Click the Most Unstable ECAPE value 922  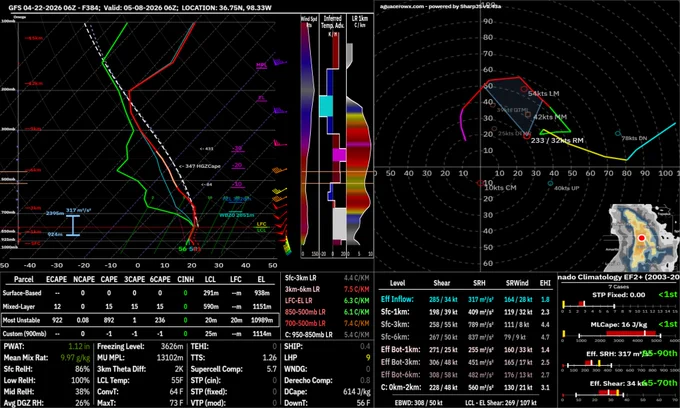pyautogui.click(x=57, y=320)
